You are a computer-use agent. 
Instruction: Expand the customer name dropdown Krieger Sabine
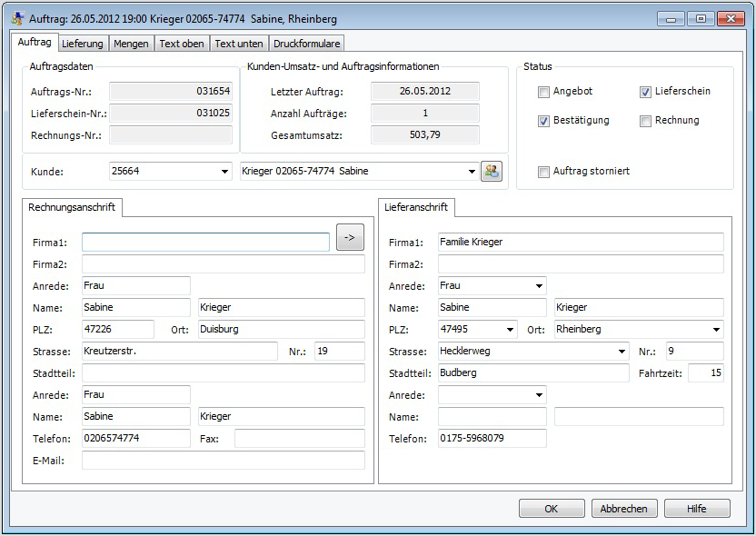(x=471, y=172)
